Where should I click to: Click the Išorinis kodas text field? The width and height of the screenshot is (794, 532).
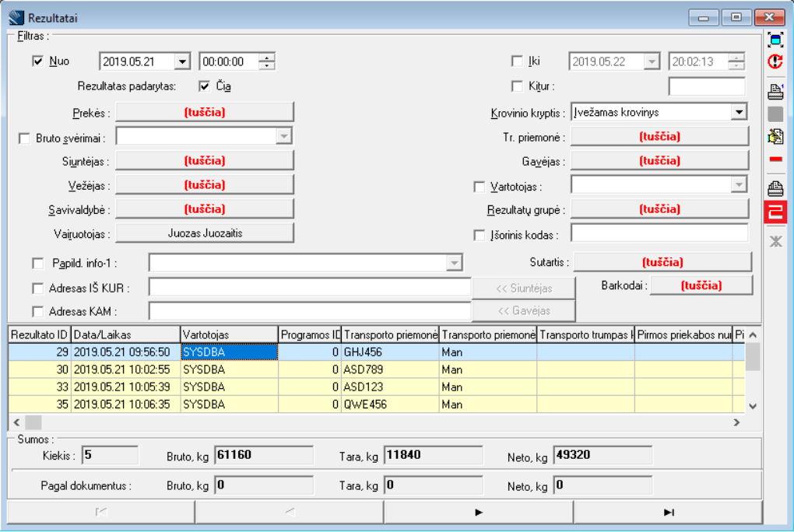coord(659,233)
